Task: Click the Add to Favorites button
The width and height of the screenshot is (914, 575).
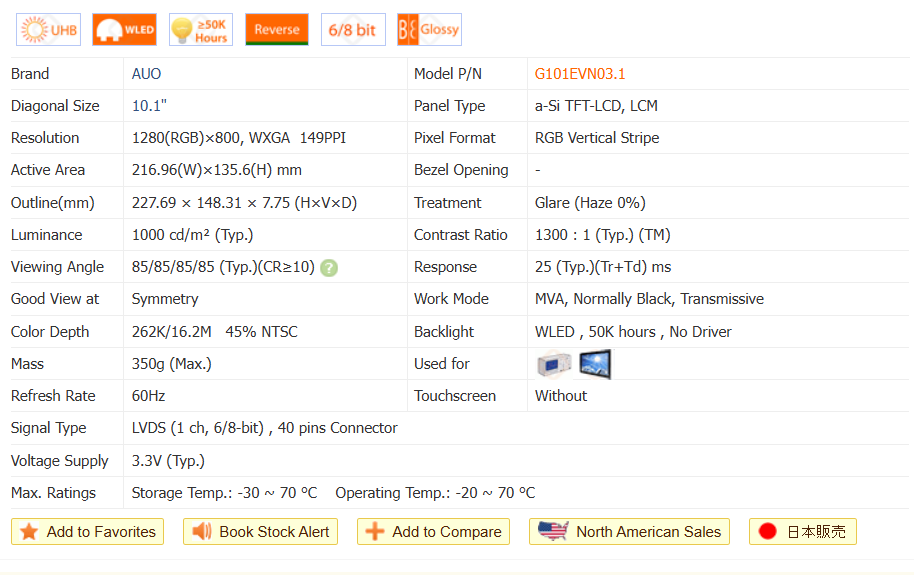Action: 88,532
